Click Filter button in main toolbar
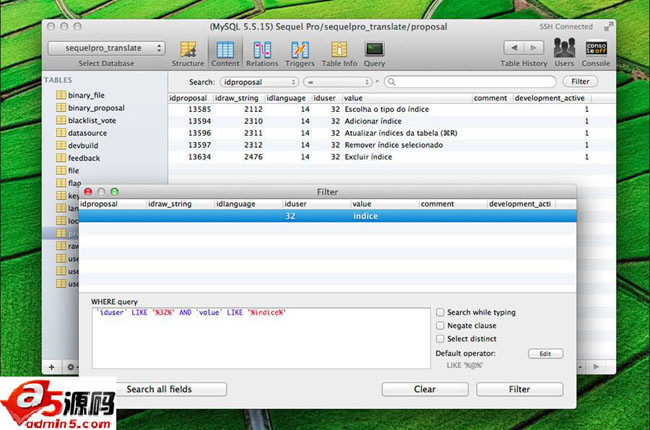The height and width of the screenshot is (430, 650). tap(580, 81)
